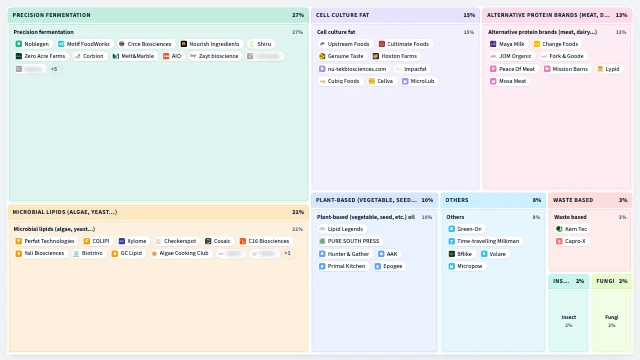Click the Noblegen company logo icon
Screen dimensions: 640x360
(19, 44)
